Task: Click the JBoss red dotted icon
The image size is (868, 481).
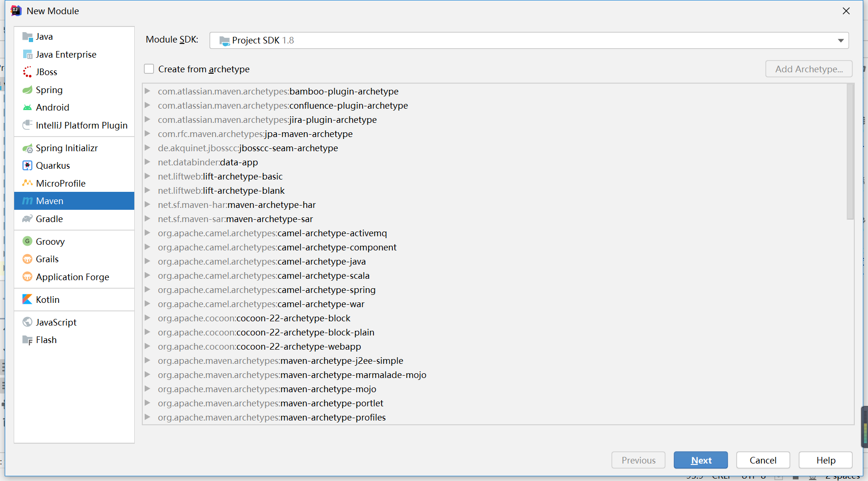Action: pyautogui.click(x=27, y=72)
